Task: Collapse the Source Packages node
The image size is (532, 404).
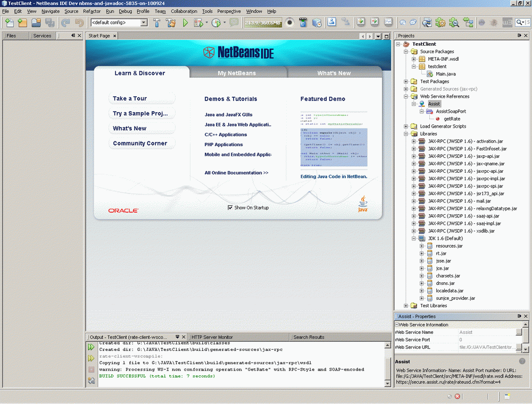Action: click(406, 52)
